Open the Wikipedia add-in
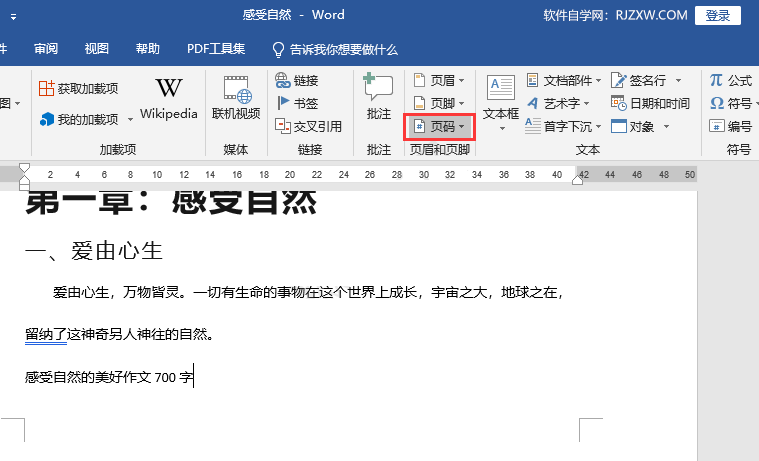This screenshot has height=461, width=759. (x=168, y=99)
